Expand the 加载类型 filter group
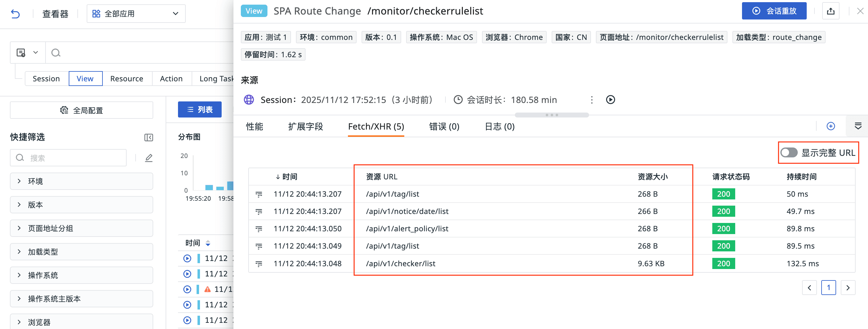This screenshot has width=868, height=329. click(x=81, y=252)
